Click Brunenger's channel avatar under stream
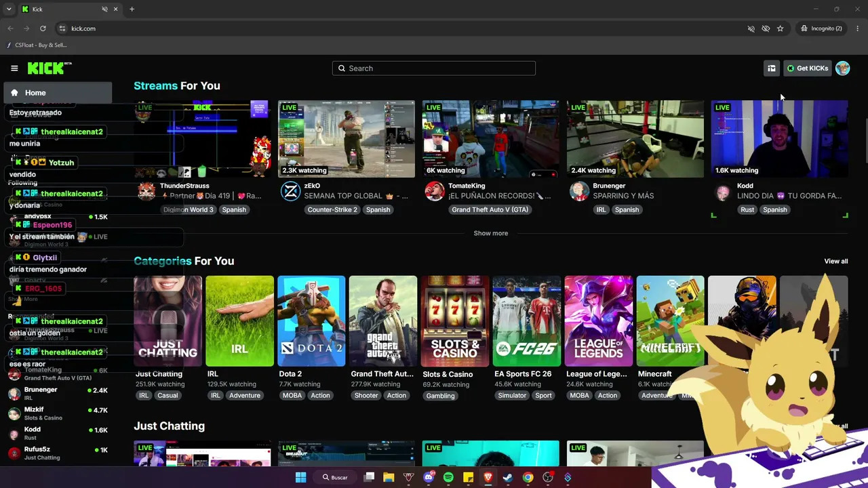 point(579,191)
